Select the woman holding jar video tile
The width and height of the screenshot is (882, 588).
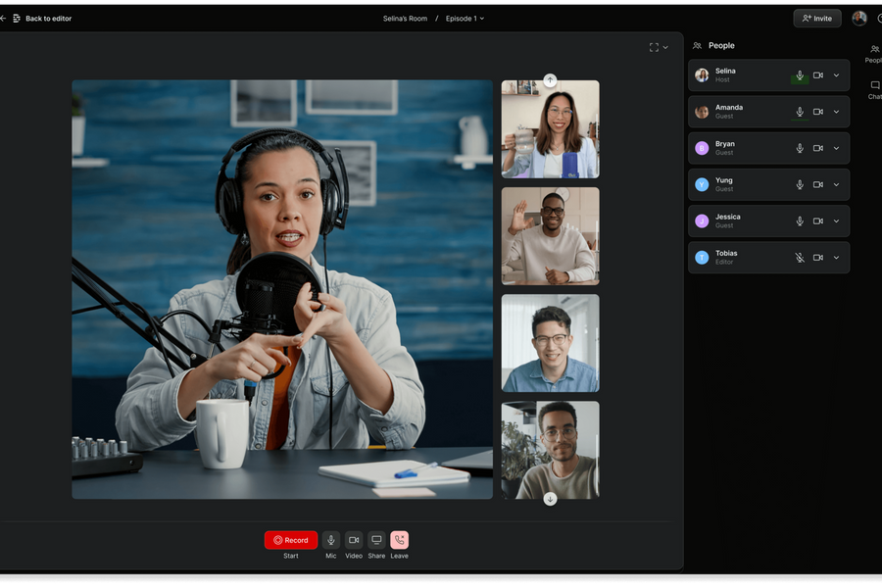550,129
